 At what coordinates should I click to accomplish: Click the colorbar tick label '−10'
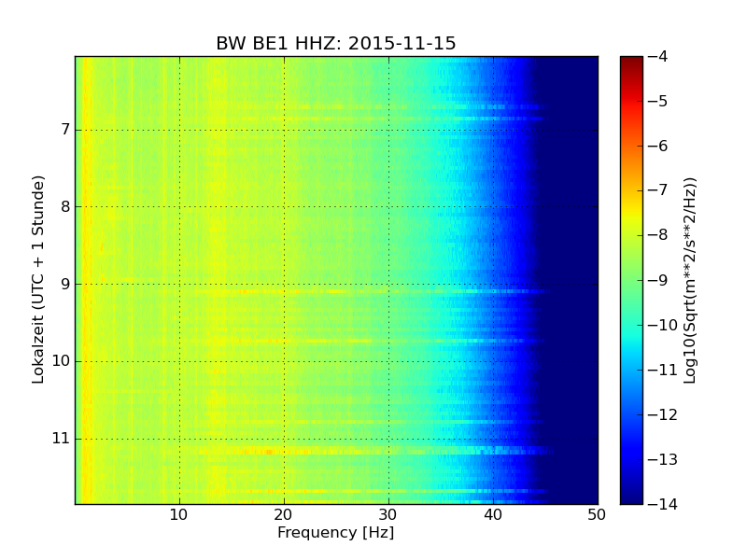[x=662, y=325]
